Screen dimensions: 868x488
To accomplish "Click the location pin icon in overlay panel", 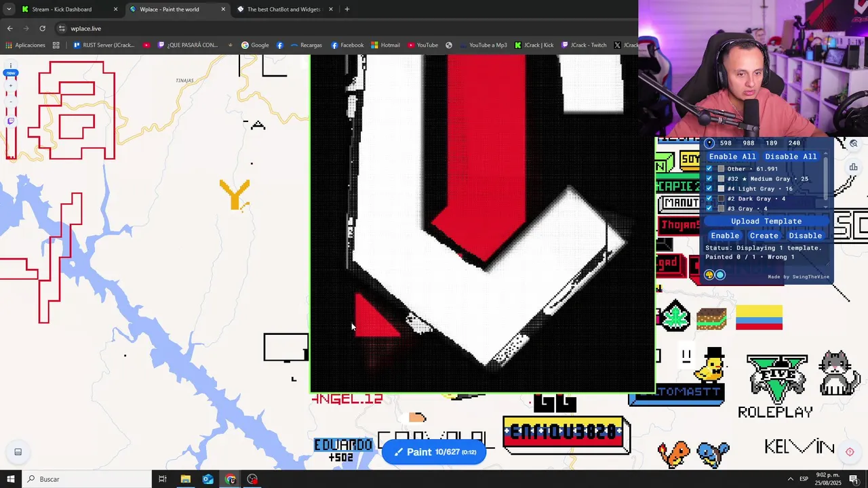I will point(709,143).
